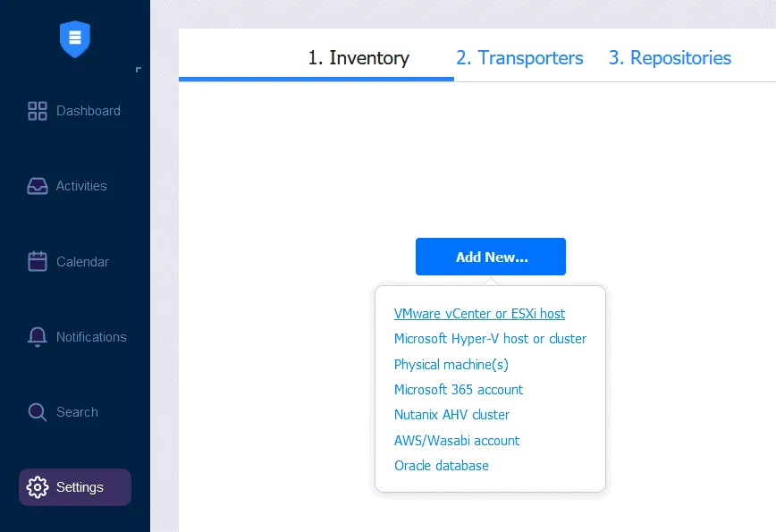Open Dashboard via its grid icon
Viewport: 776px width, 532px height.
(x=38, y=111)
